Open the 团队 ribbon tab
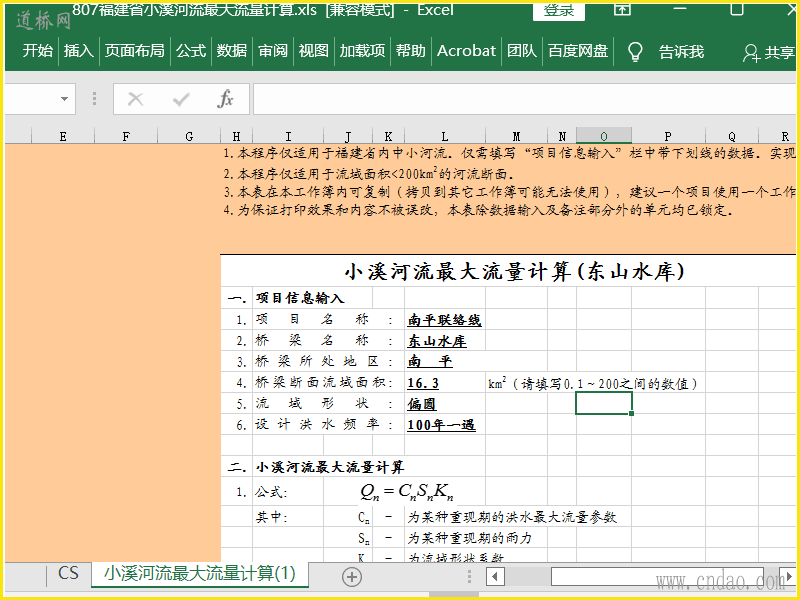The width and height of the screenshot is (800, 600). coord(521,51)
